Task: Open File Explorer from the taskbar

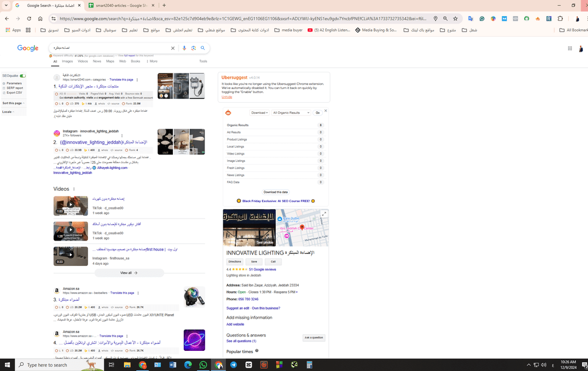Action: click(127, 365)
